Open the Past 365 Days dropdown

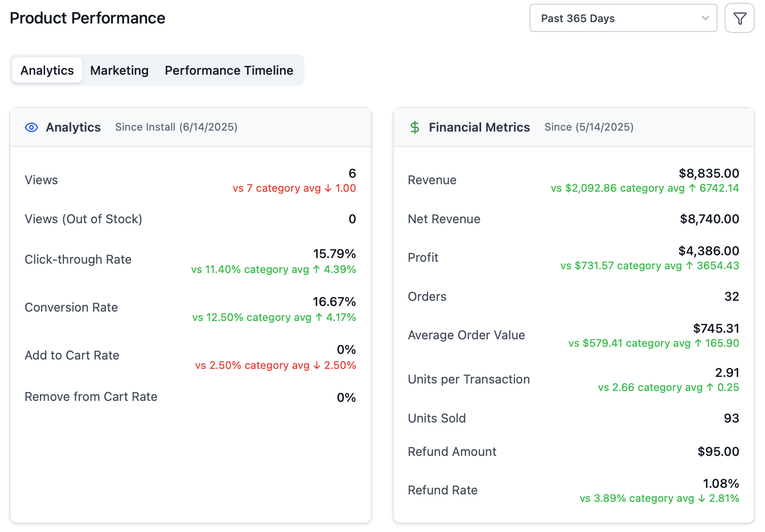[623, 18]
